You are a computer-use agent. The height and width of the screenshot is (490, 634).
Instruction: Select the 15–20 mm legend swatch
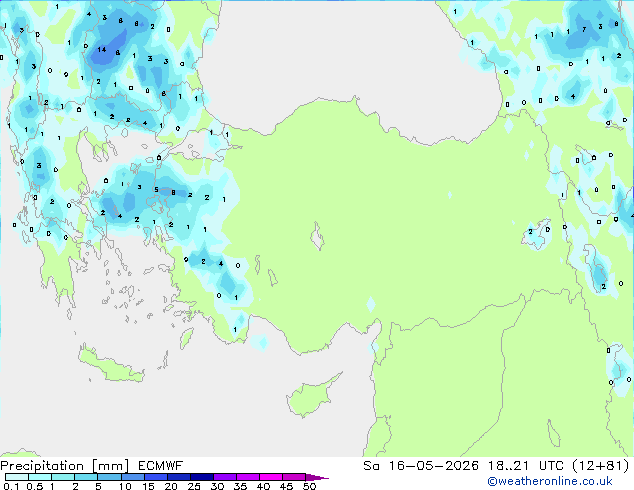(x=156, y=477)
